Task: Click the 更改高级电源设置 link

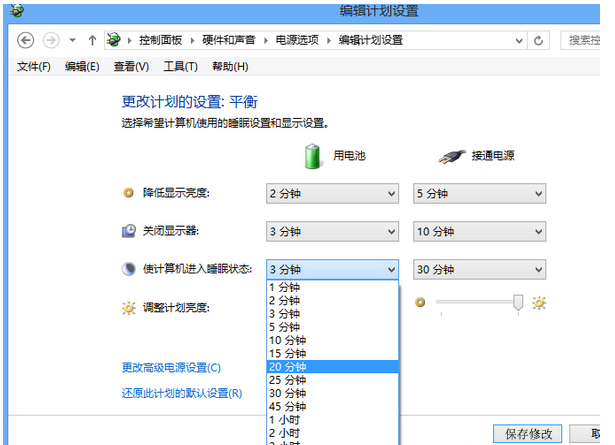Action: tap(171, 368)
